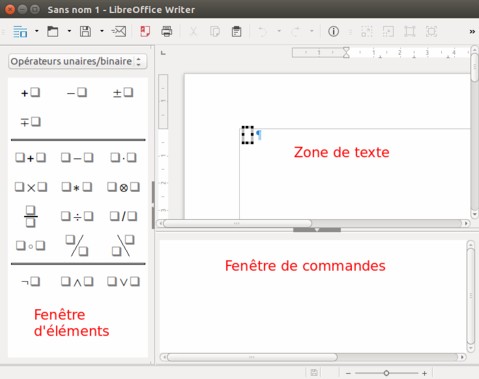Click the document save status indicator
The width and height of the screenshot is (479, 379).
coord(314,373)
